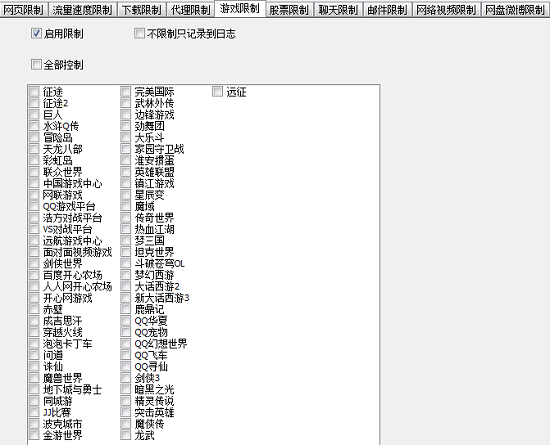Select the 波克城市 checkbox
Viewport: 550px width, 445px height.
click(34, 424)
